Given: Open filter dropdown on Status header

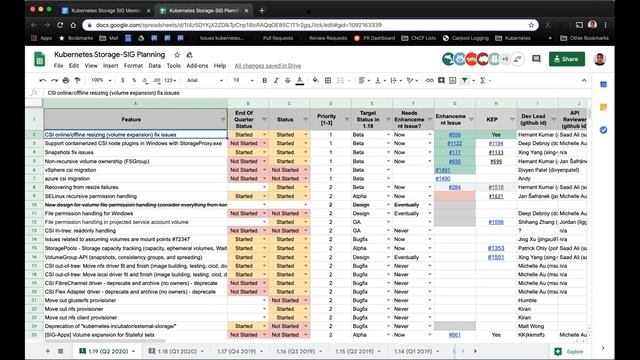Looking at the screenshot, I should pos(306,120).
